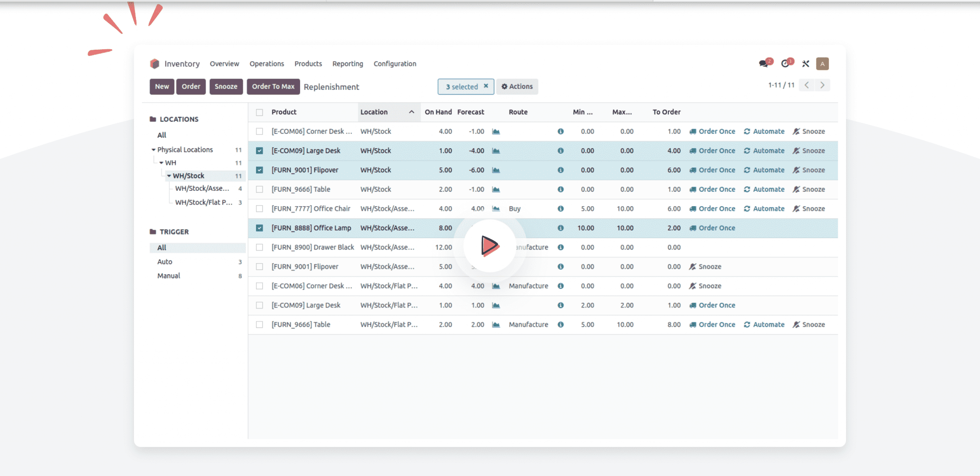The image size is (980, 476).
Task: Open forecast graph icon for Corner Desk row
Action: 496,131
